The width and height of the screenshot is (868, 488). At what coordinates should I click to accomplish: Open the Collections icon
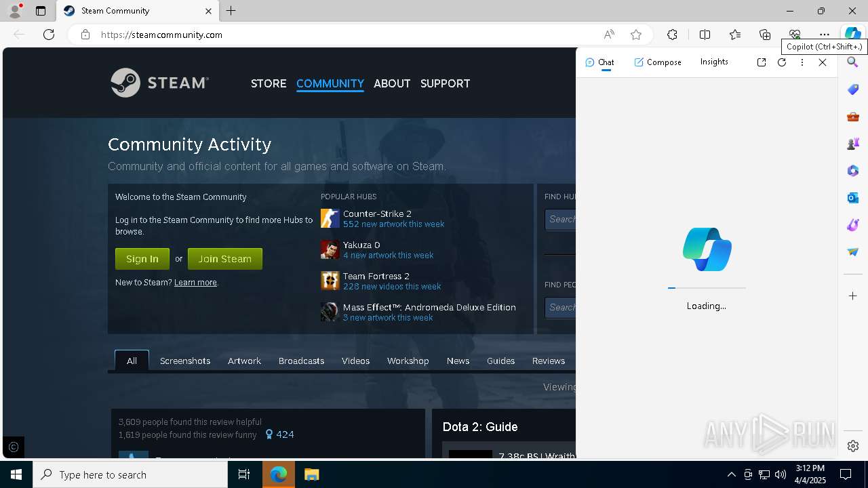[765, 35]
